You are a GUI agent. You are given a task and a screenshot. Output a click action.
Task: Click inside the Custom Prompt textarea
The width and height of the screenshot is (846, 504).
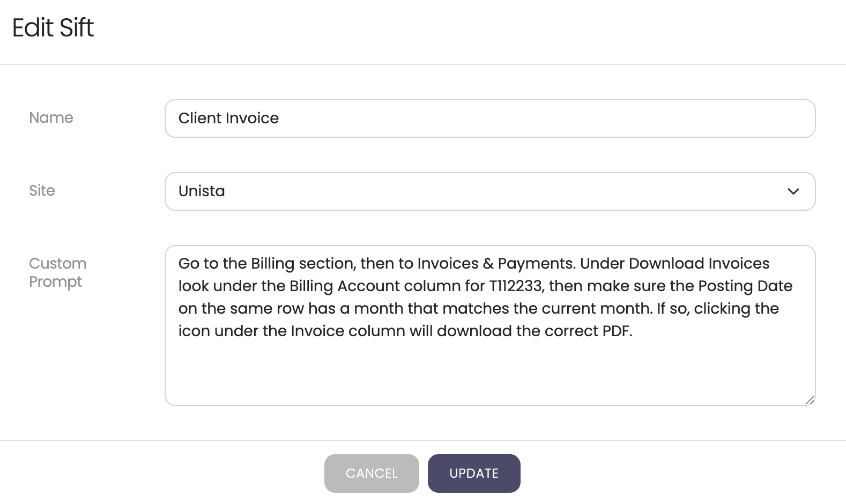click(x=490, y=325)
